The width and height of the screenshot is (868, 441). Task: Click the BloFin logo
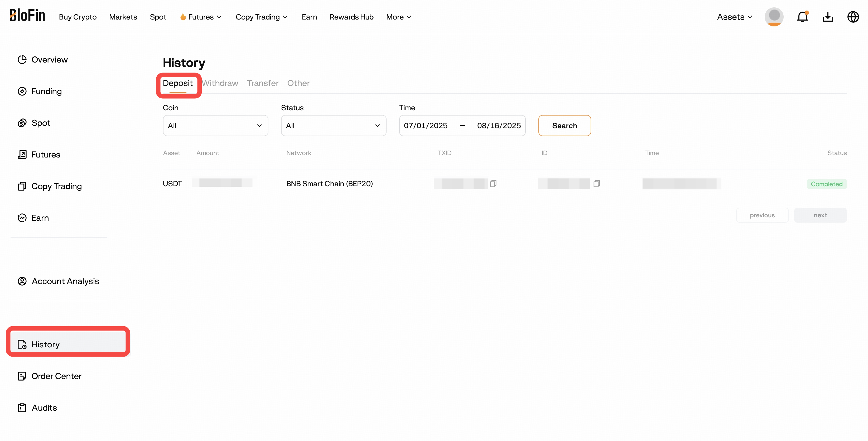point(27,15)
